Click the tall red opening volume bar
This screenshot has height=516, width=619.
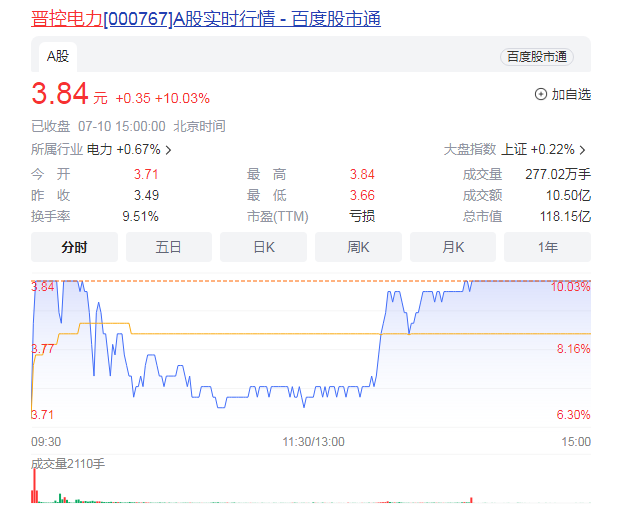pyautogui.click(x=34, y=488)
